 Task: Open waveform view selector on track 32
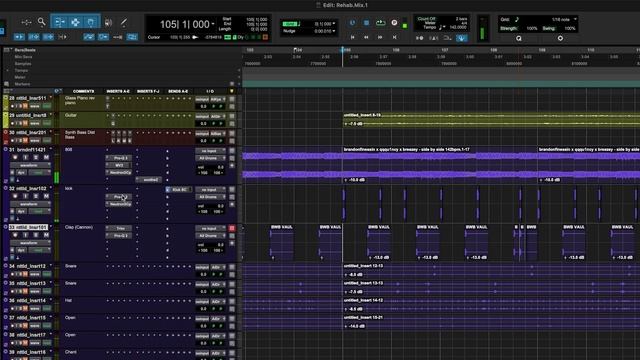tap(30, 204)
